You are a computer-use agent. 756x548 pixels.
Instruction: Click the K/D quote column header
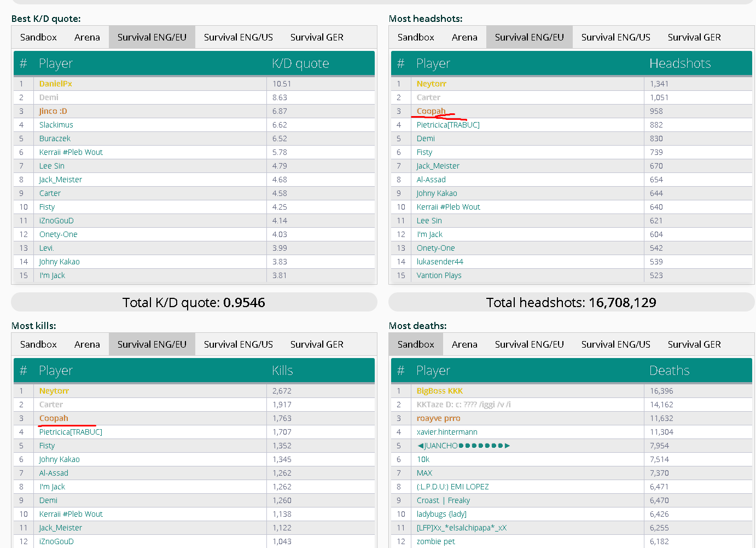pyautogui.click(x=300, y=64)
